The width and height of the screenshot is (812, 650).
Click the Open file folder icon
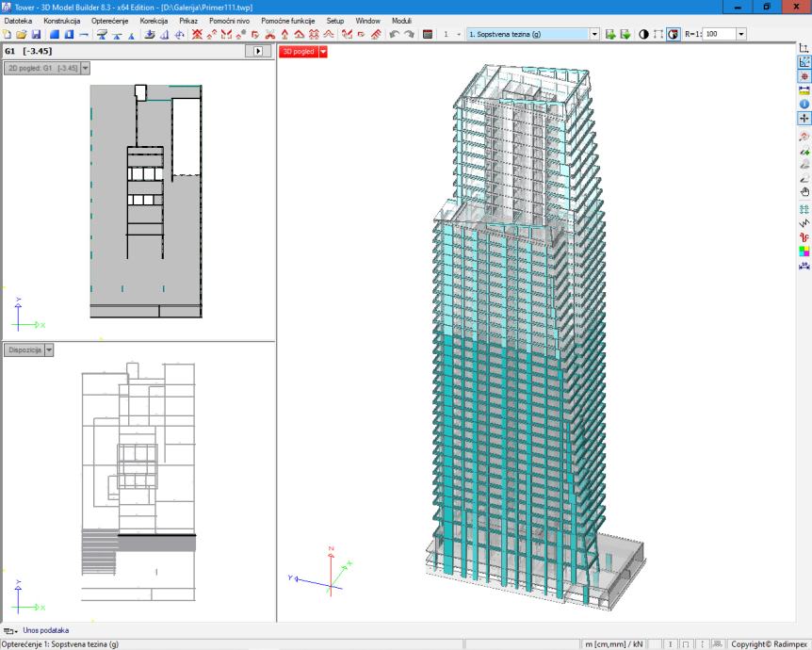(x=22, y=34)
